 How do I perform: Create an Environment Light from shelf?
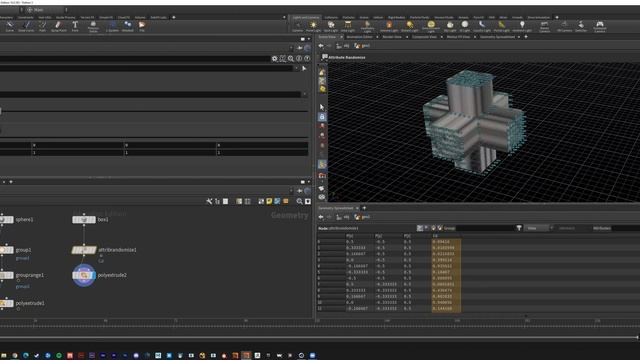coord(431,27)
